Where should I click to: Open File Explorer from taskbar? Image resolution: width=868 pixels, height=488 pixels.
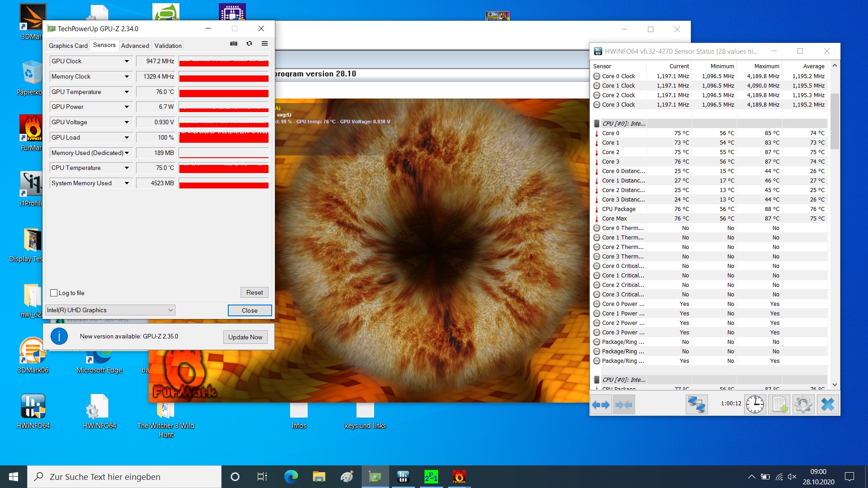point(319,477)
